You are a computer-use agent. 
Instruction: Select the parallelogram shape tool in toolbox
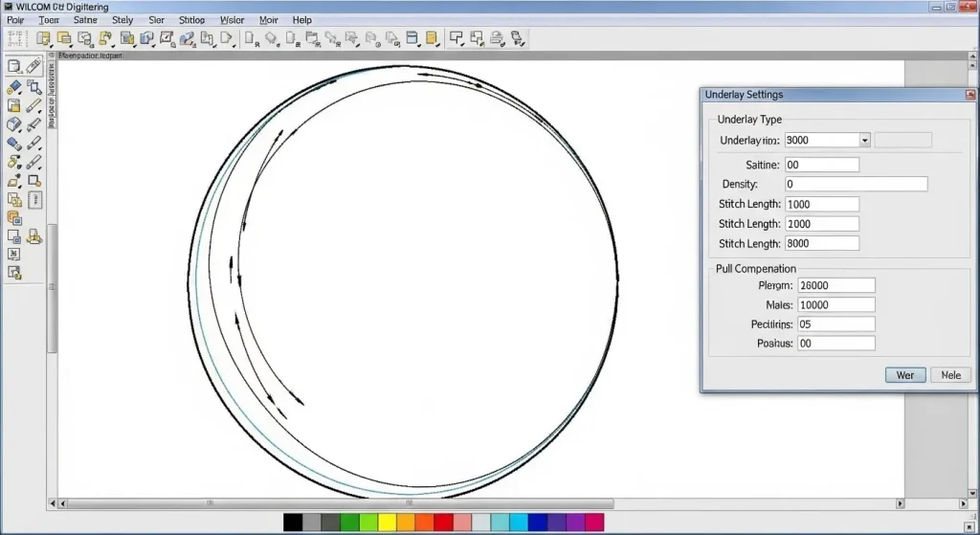14,181
